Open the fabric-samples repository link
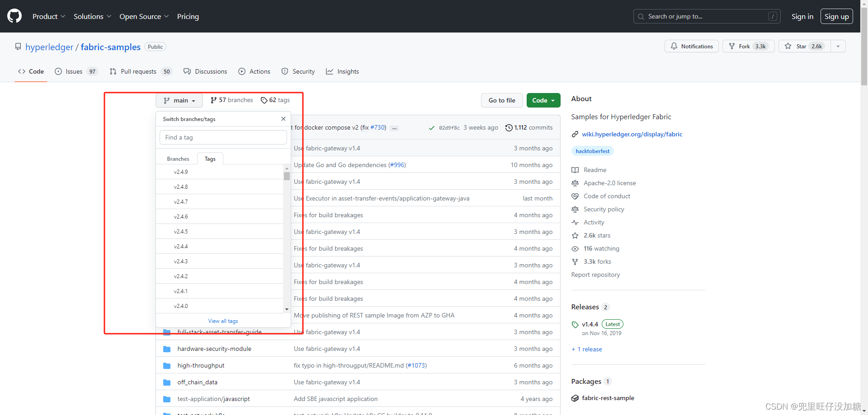868x415 pixels. coord(111,47)
